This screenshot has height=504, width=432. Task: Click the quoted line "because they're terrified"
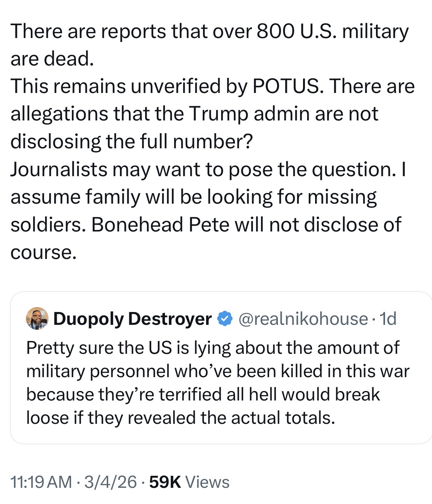(x=203, y=394)
